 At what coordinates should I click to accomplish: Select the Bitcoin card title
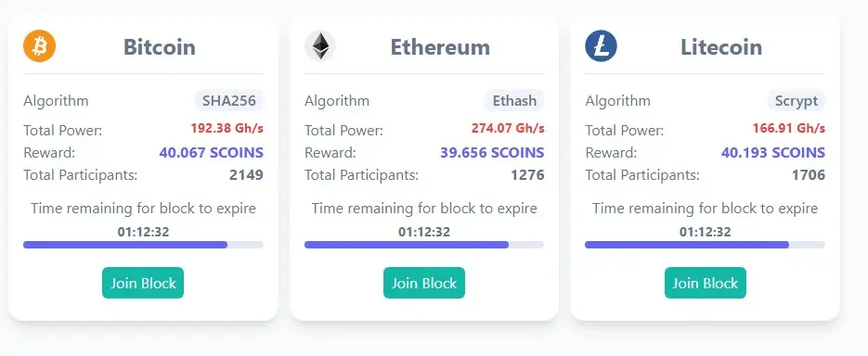point(160,47)
